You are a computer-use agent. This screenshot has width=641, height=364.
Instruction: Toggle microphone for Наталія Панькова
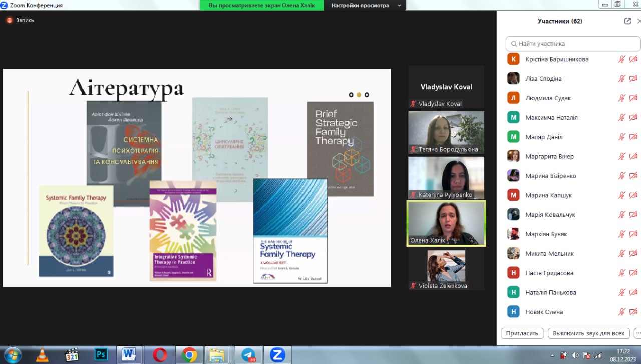click(x=621, y=292)
